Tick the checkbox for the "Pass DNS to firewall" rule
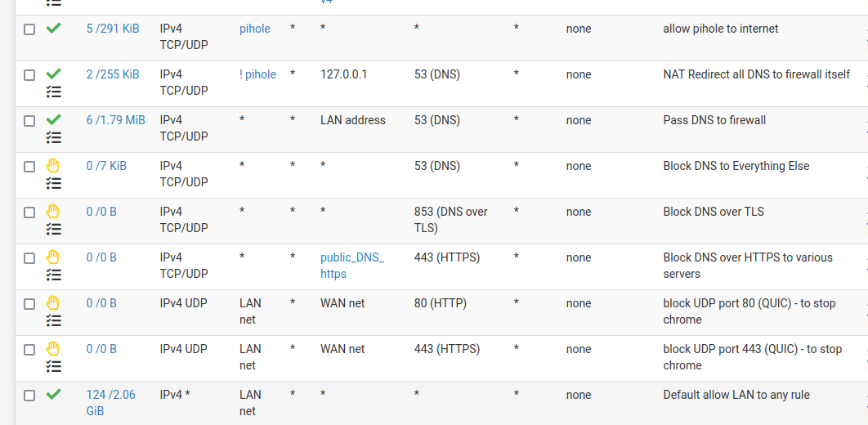The width and height of the screenshot is (868, 425). pyautogui.click(x=29, y=121)
